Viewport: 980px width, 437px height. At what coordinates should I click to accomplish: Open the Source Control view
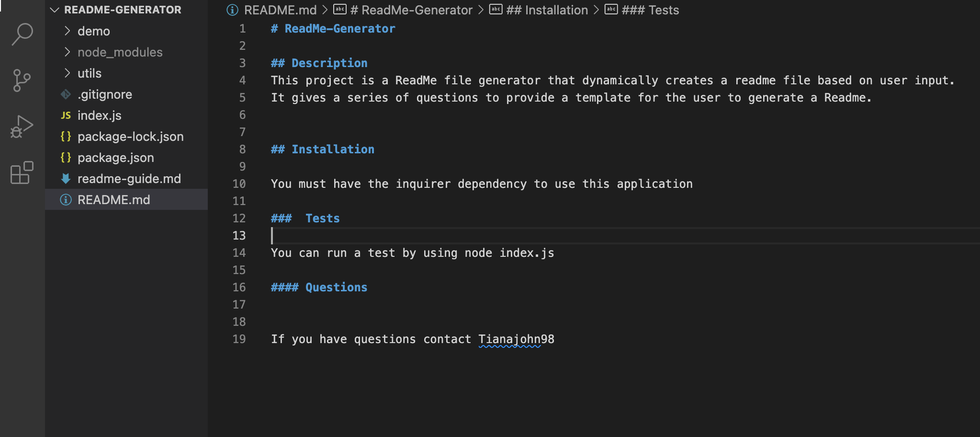22,80
